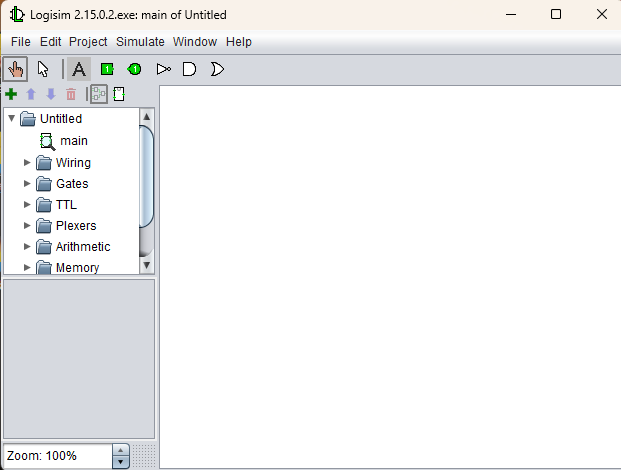The height and width of the screenshot is (470, 621).
Task: Click the Memory folder icon
Action: click(x=44, y=267)
